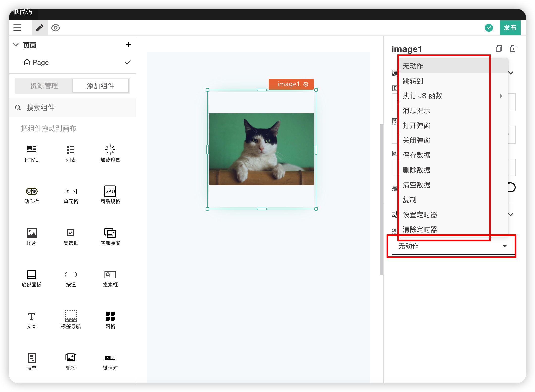This screenshot has width=535, height=392.
Task: Delete image1 with the trash icon
Action: point(512,49)
